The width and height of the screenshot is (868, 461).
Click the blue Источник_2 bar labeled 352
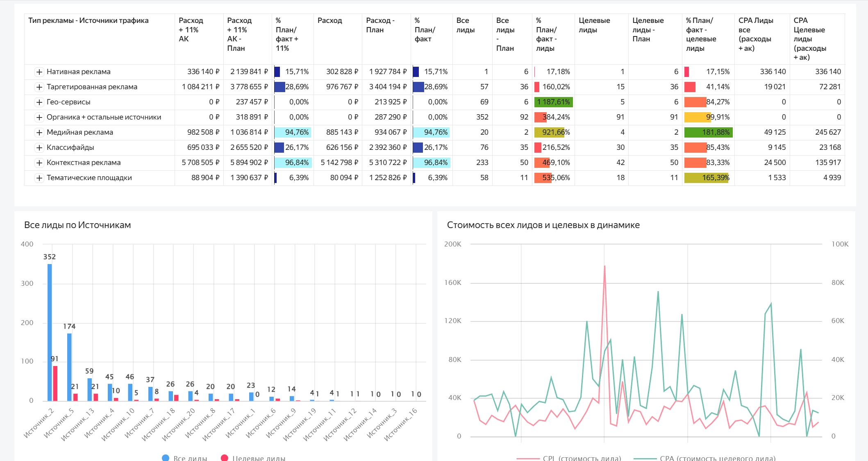(50, 332)
